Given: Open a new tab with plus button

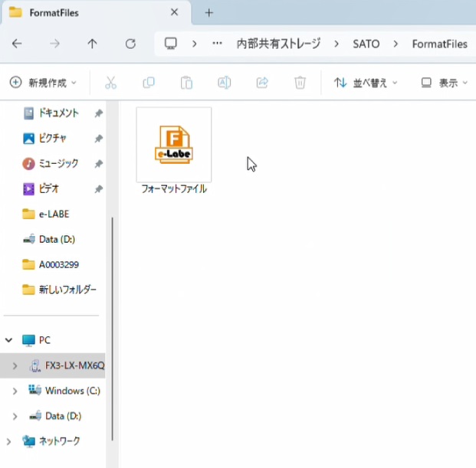Looking at the screenshot, I should click(x=208, y=13).
